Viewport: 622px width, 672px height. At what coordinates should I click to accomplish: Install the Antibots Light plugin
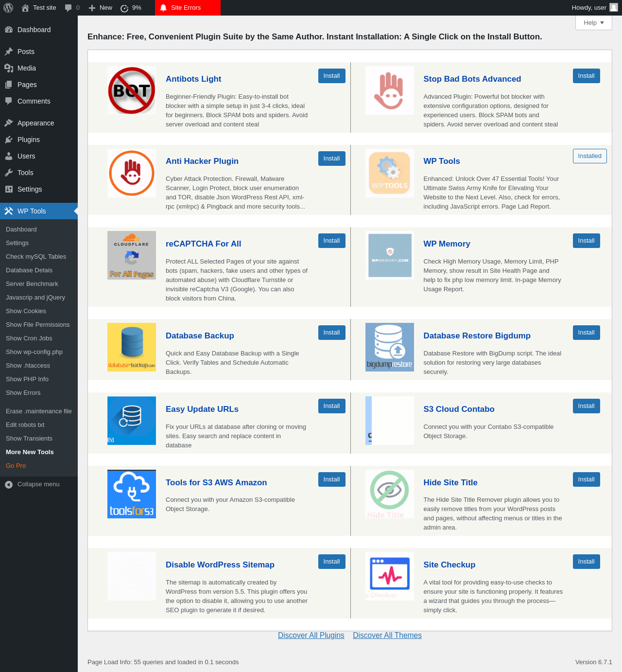point(332,76)
